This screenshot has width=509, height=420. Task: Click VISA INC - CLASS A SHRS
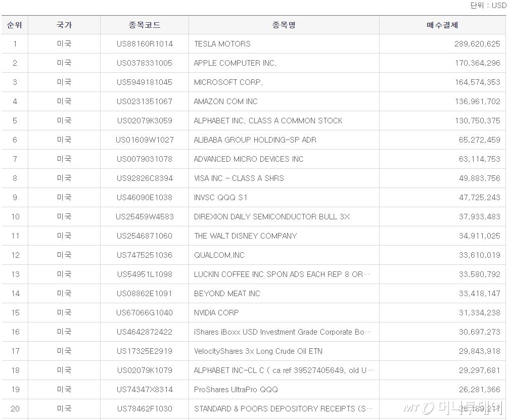tap(239, 178)
